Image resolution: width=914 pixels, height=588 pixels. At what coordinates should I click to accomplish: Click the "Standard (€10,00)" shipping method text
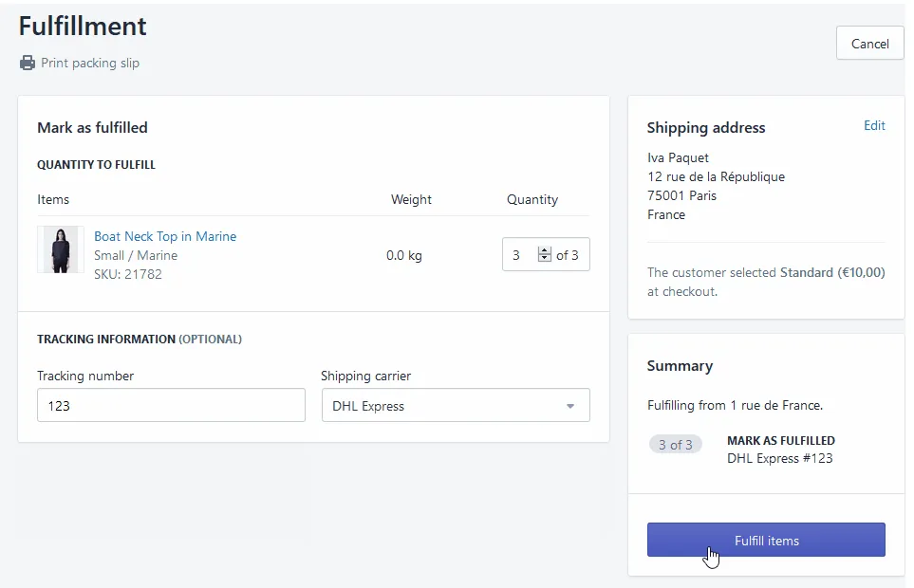coord(832,272)
